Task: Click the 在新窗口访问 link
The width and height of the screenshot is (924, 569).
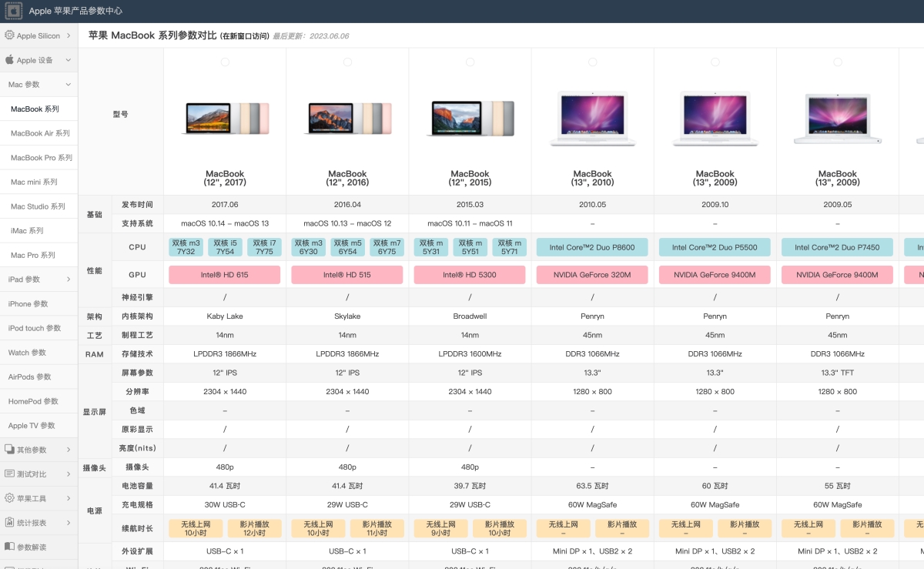Action: click(x=245, y=36)
